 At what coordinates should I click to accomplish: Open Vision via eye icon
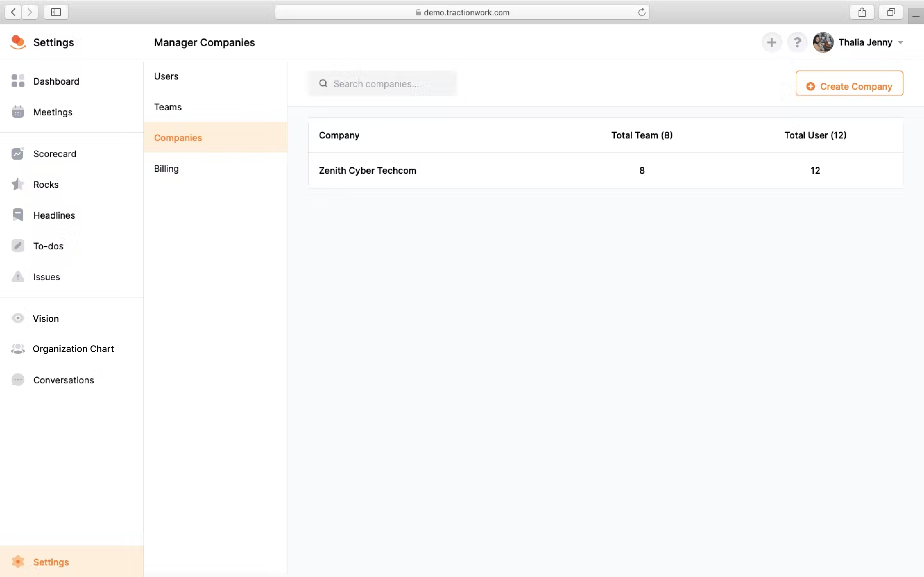[18, 318]
